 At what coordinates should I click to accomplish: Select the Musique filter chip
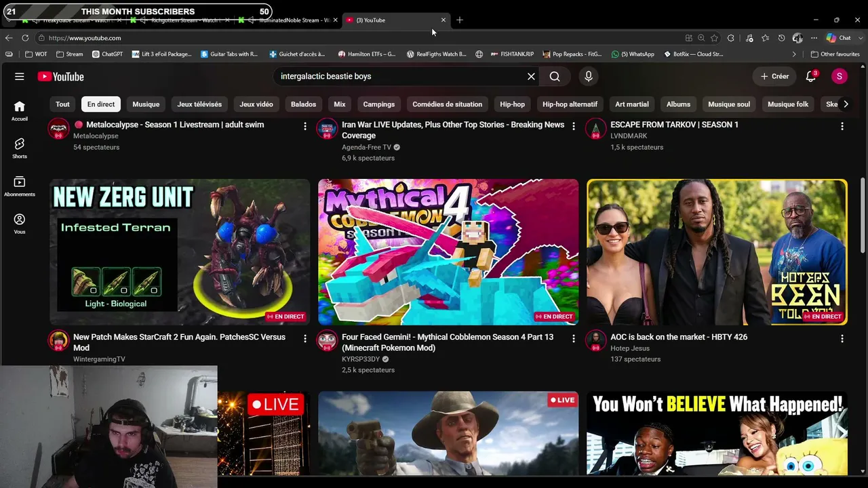(x=146, y=104)
